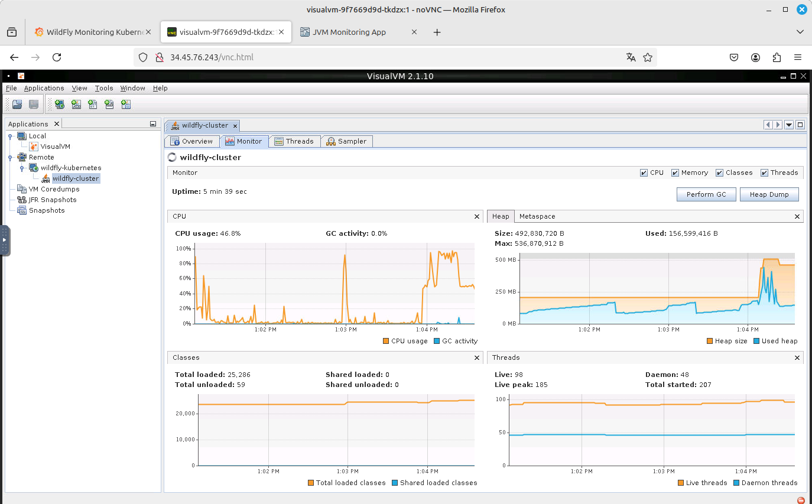Collapse the Local tree node

click(10, 136)
